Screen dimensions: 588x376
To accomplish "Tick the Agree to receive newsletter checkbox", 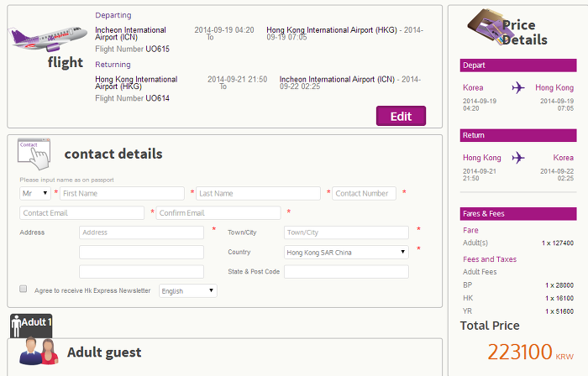I will (24, 289).
